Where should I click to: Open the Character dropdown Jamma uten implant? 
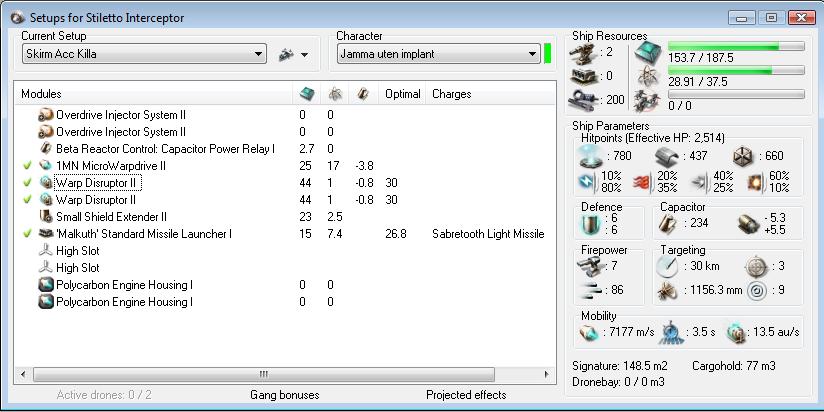(x=438, y=54)
